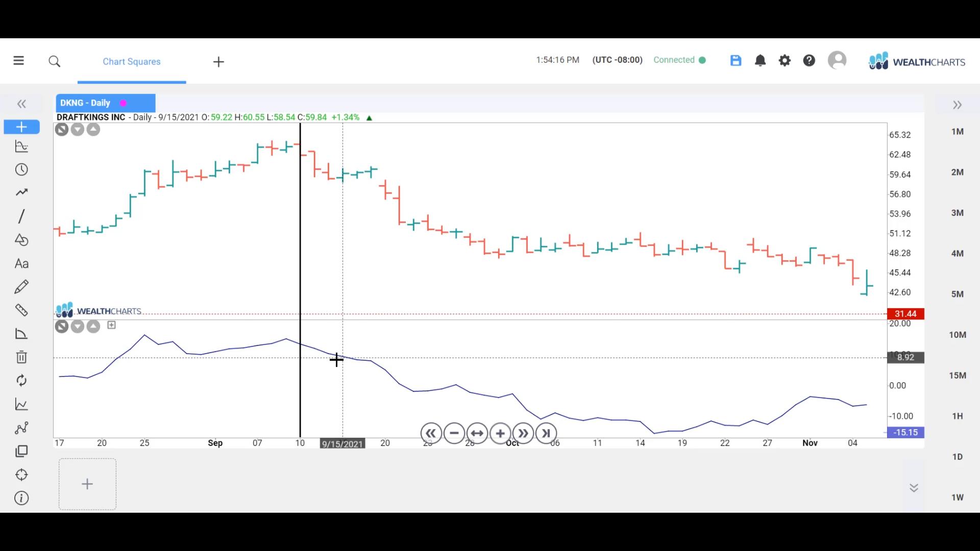Select the DKNG - Daily chart tab
The image size is (980, 551).
(105, 103)
